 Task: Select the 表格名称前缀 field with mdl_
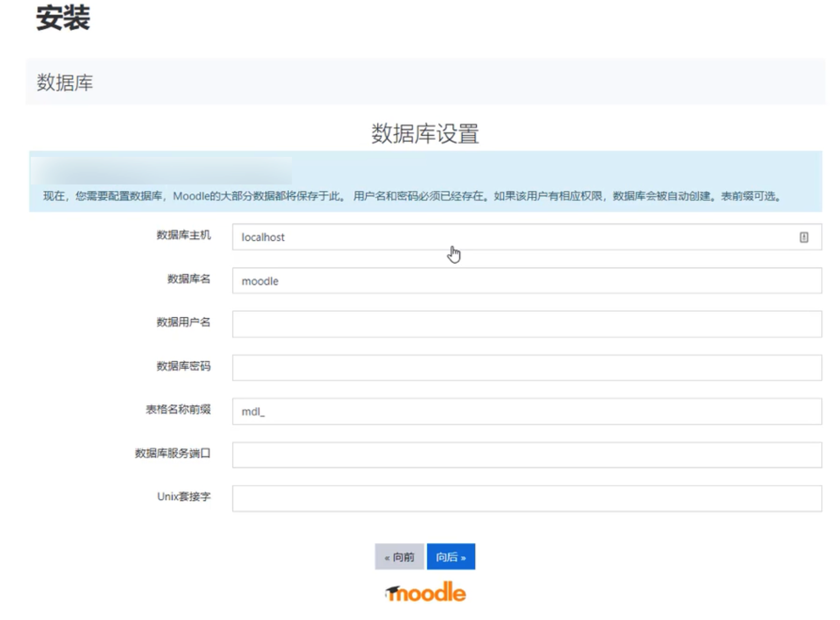point(527,411)
